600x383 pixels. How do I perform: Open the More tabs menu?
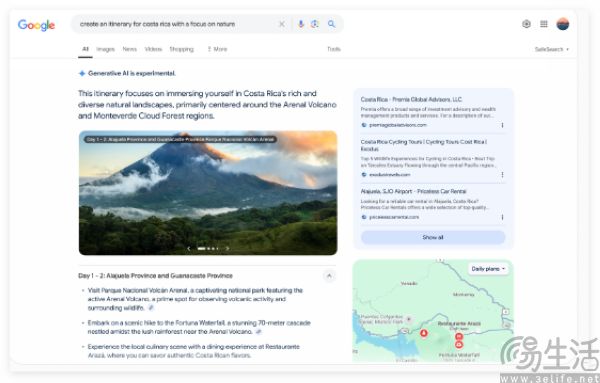click(217, 49)
